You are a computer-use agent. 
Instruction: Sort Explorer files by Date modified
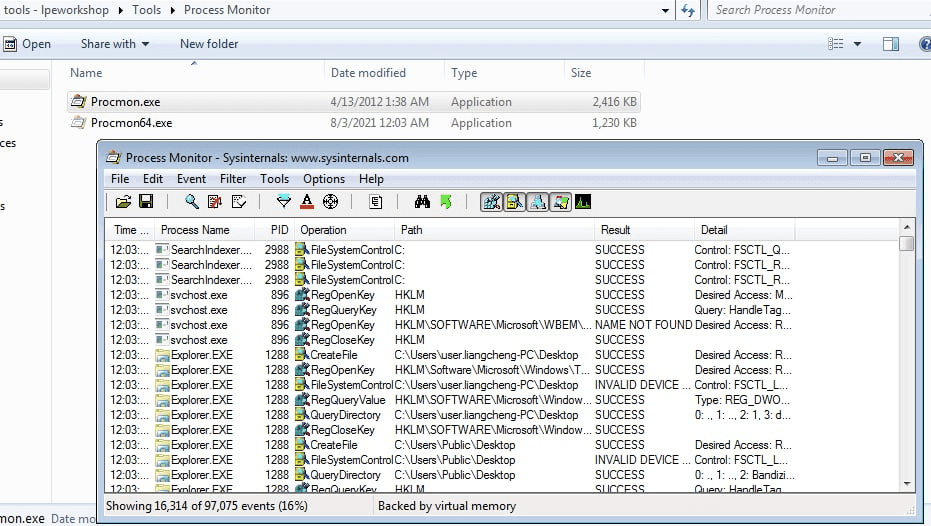point(384,72)
